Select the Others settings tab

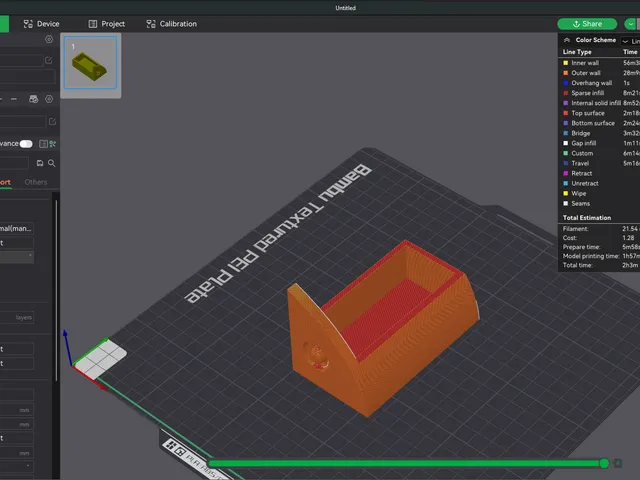click(36, 182)
